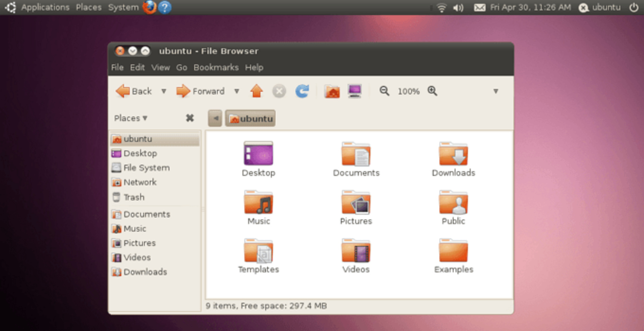Screen dimensions: 644x331
Task: Click the path bar left scroll arrow
Action: coord(215,118)
